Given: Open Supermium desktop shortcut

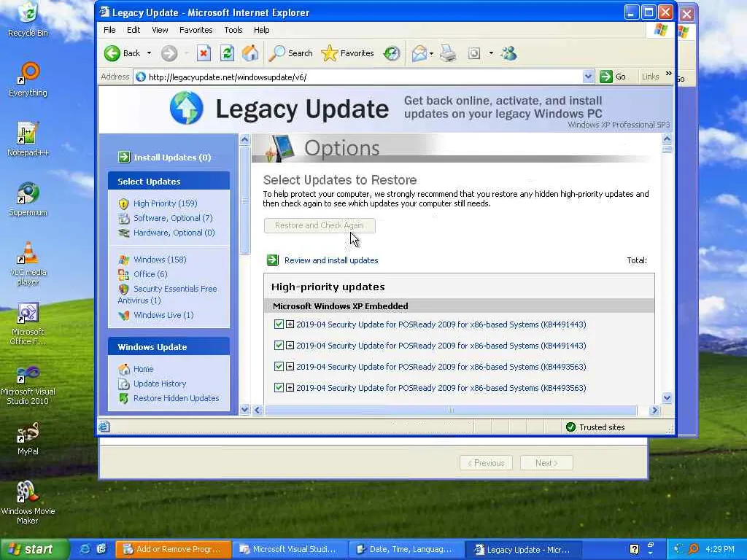Looking at the screenshot, I should [28, 199].
